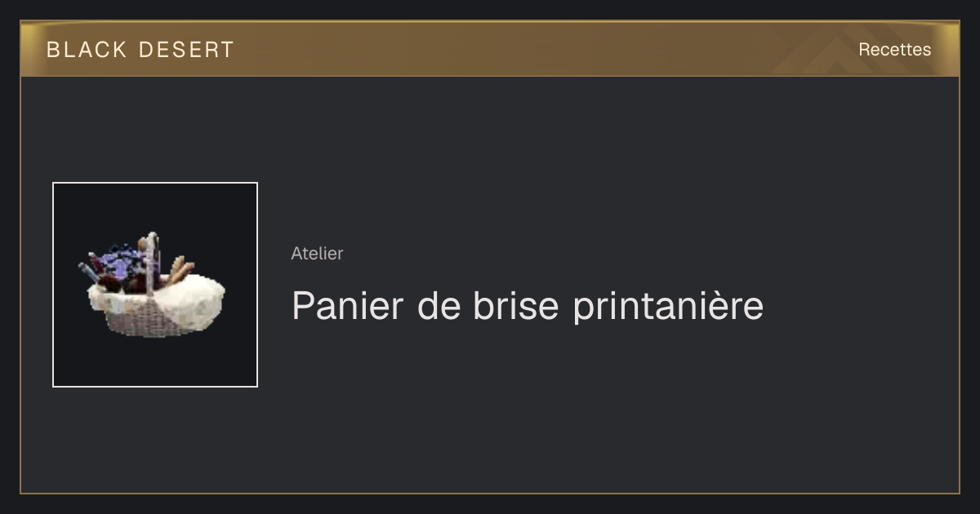Select the Atelier category label
The image size is (980, 514).
317,254
